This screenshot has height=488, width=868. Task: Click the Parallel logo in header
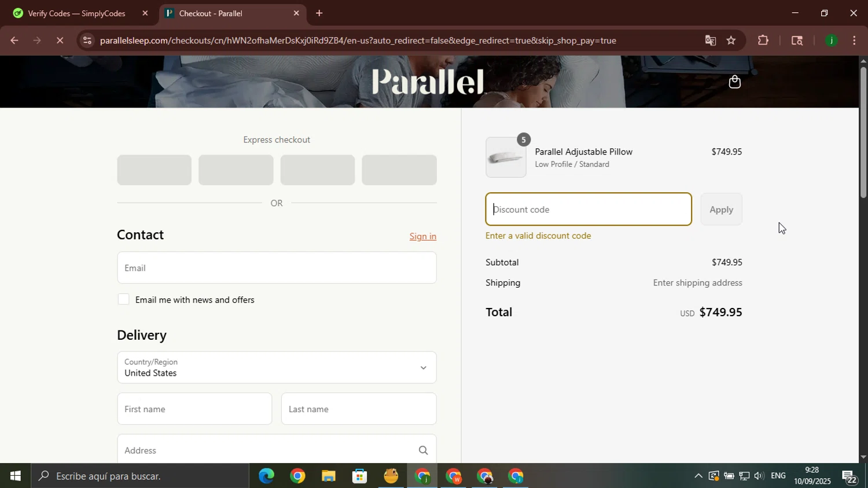428,82
